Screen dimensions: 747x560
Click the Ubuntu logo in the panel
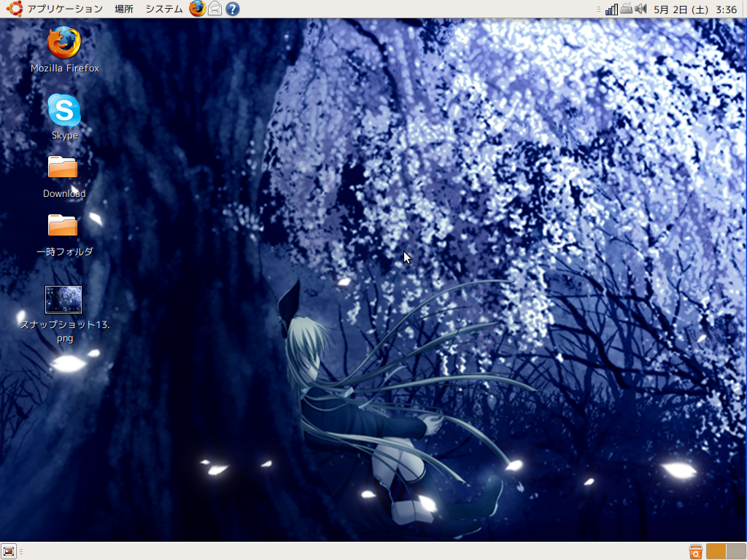point(15,9)
